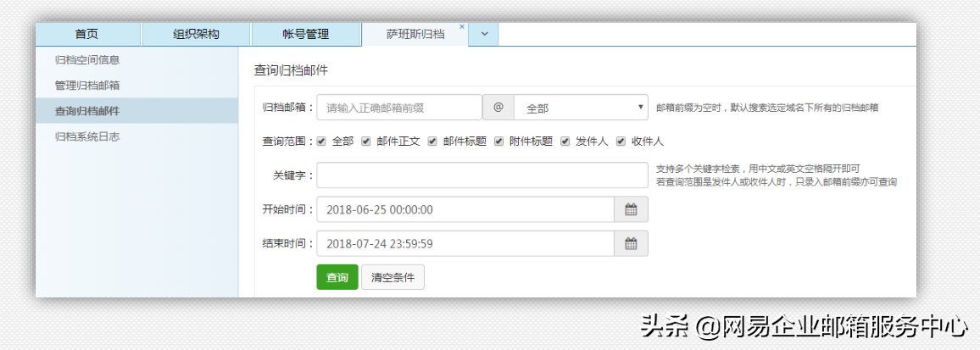Image resolution: width=980 pixels, height=350 pixels.
Task: Focus the 归档邮箱 prefix input field
Action: [399, 108]
